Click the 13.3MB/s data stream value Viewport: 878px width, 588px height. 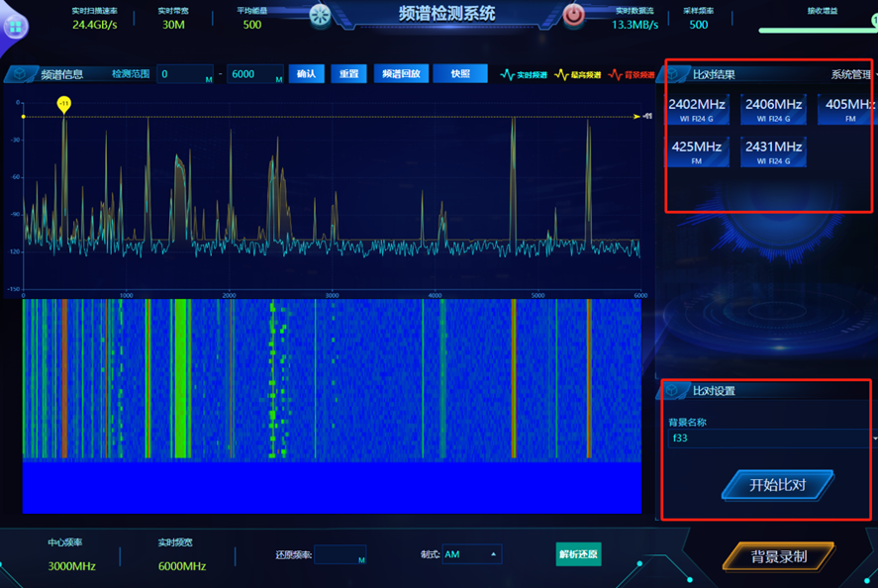634,25
